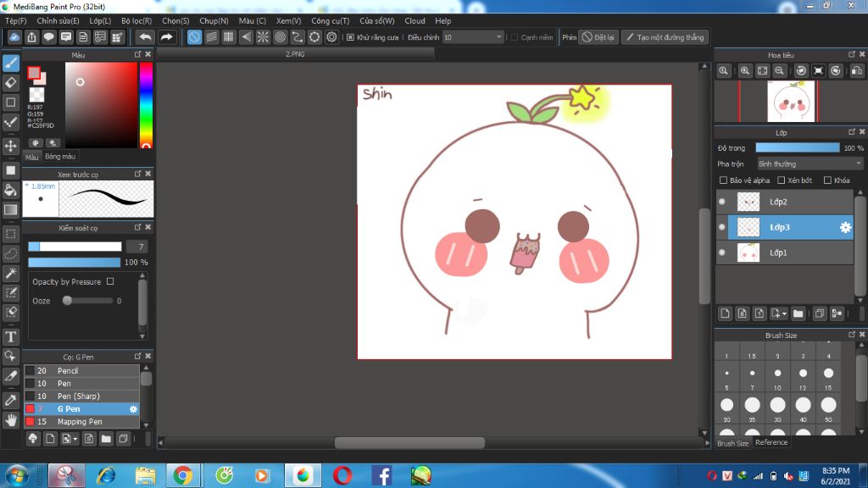Open the Điều chỉnh value dropdown
868x488 pixels.
(473, 37)
